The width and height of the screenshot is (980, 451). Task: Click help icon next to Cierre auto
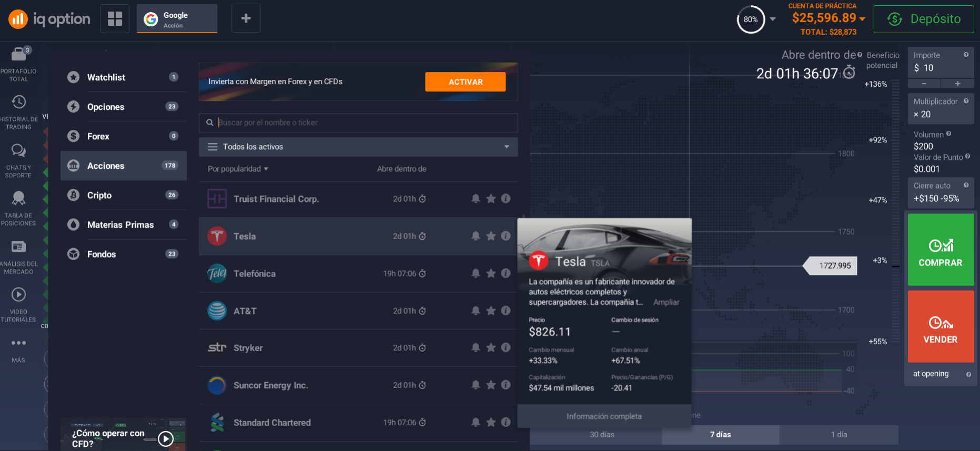(x=966, y=185)
